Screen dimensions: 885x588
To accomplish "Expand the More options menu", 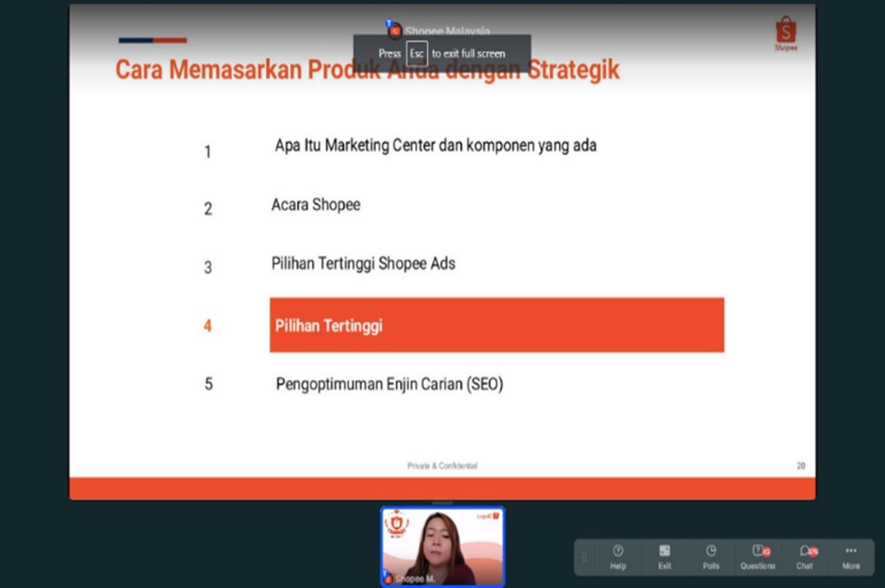I will (x=851, y=556).
